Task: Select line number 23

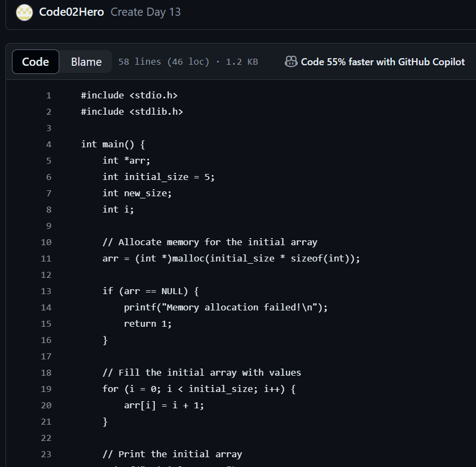Action: pos(46,454)
